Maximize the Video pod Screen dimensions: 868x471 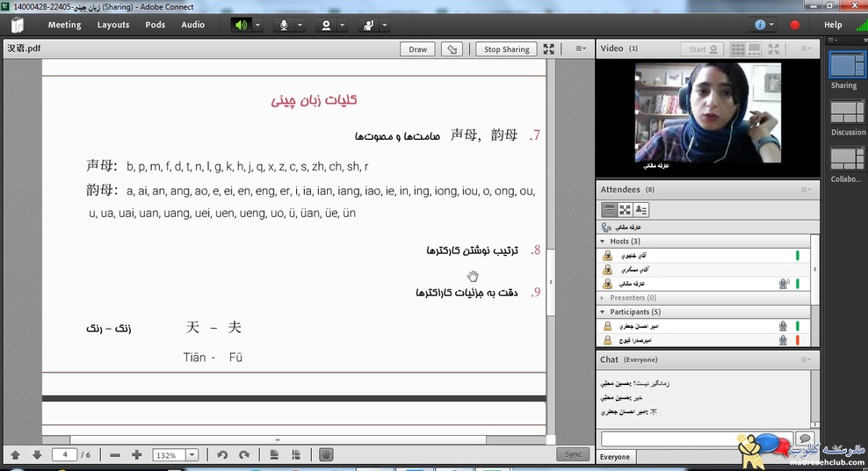pyautogui.click(x=774, y=49)
